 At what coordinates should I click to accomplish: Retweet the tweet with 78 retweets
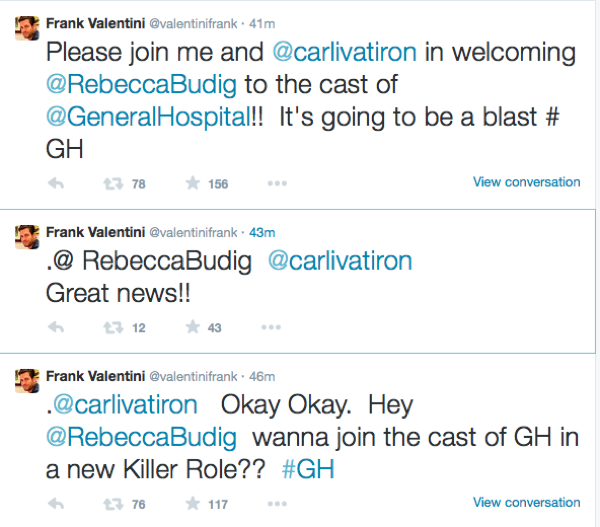(114, 183)
